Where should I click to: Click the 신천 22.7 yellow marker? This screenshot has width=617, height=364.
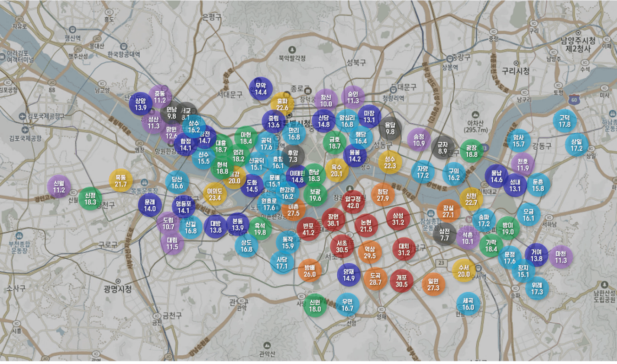click(471, 199)
